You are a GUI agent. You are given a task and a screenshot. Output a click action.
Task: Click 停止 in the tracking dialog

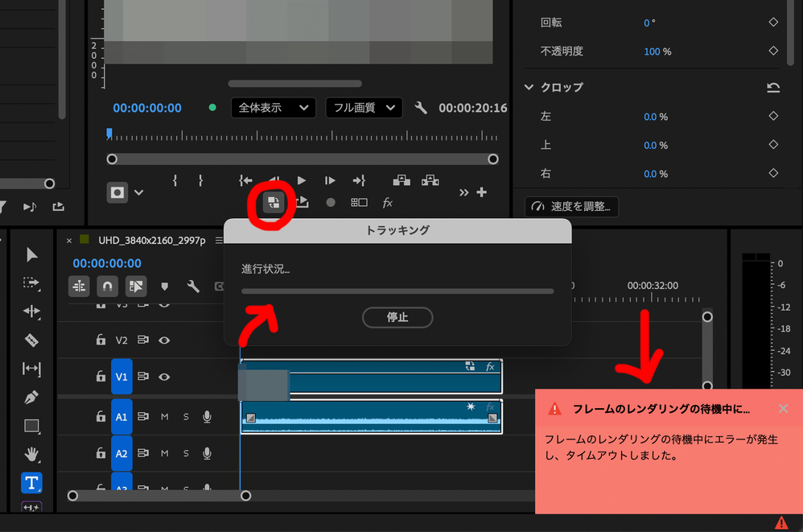397,317
